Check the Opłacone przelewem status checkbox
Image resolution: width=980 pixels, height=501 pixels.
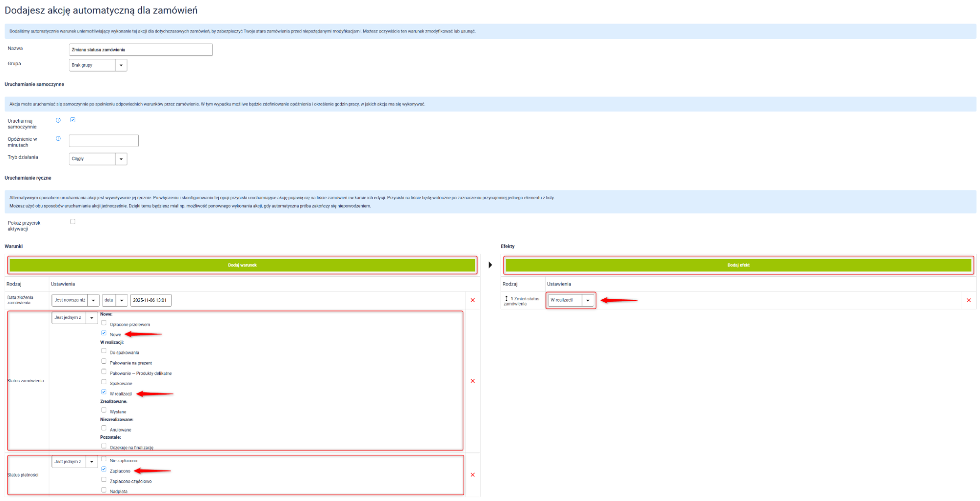tap(104, 323)
